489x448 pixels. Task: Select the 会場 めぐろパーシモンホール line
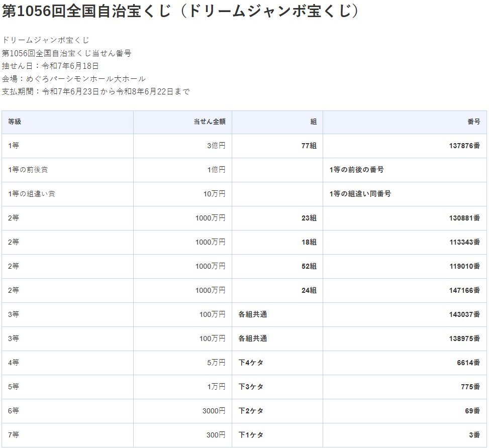(x=73, y=78)
